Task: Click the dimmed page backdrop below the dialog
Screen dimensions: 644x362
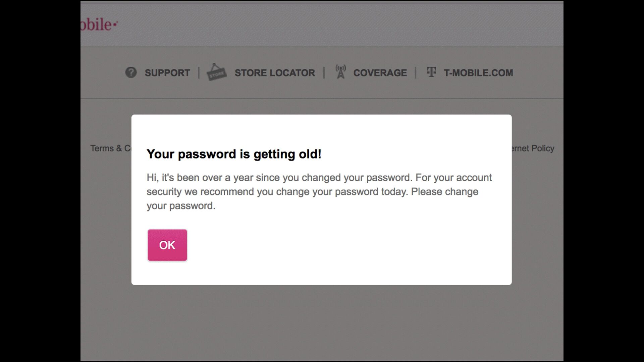Action: point(322,322)
